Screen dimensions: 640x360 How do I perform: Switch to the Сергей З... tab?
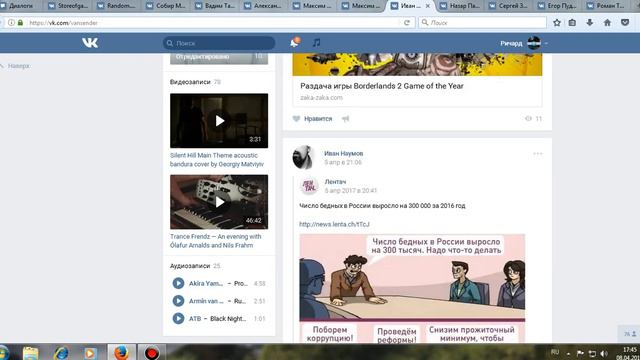tap(509, 6)
